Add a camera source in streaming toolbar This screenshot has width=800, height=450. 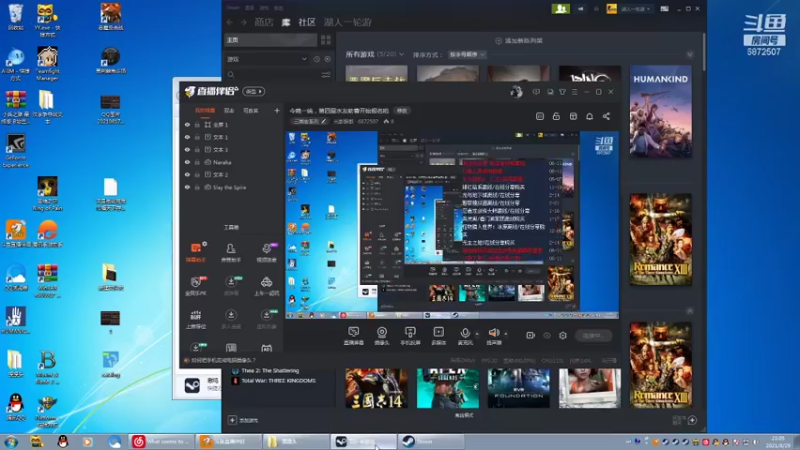pos(382,336)
